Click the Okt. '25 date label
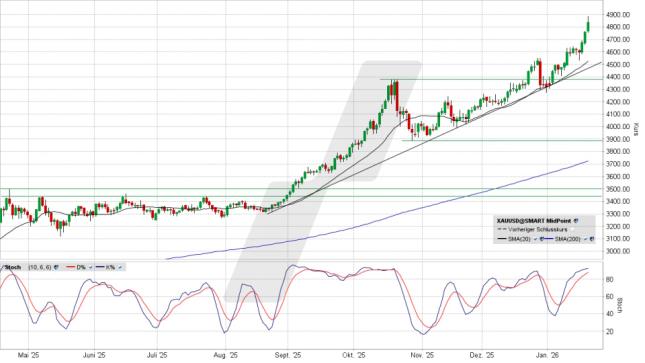 (353, 355)
